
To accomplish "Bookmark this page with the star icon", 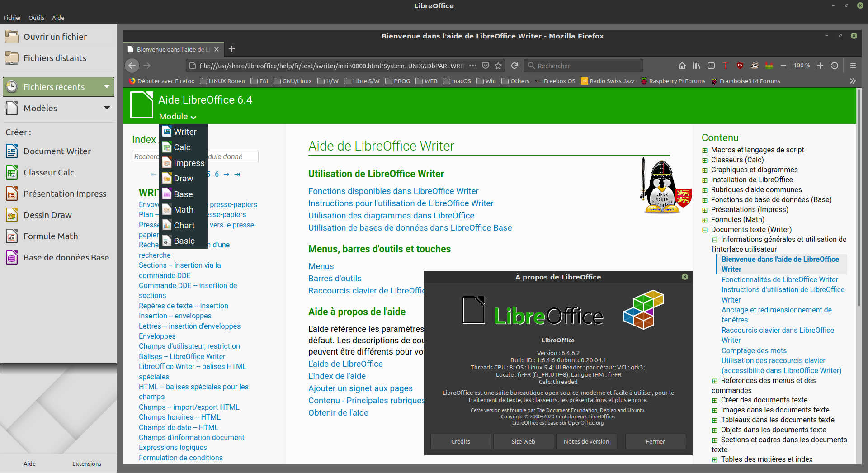I will coord(498,66).
